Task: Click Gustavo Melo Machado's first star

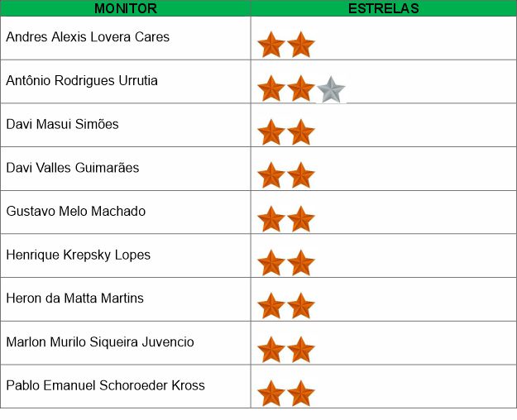Action: [x=271, y=219]
